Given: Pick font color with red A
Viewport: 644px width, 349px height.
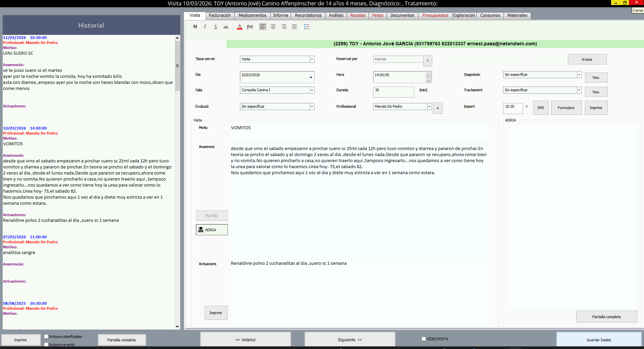Looking at the screenshot, I should (240, 27).
